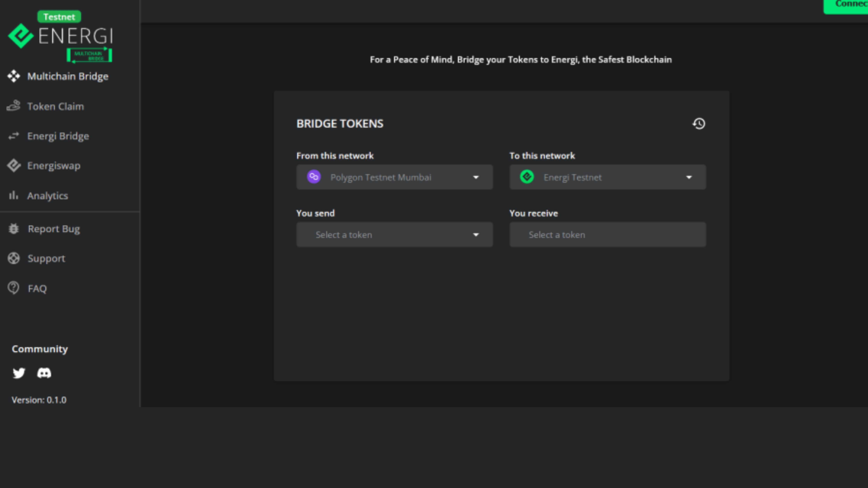Click the bug icon next to Report Bug
The image size is (868, 488).
[x=14, y=229]
